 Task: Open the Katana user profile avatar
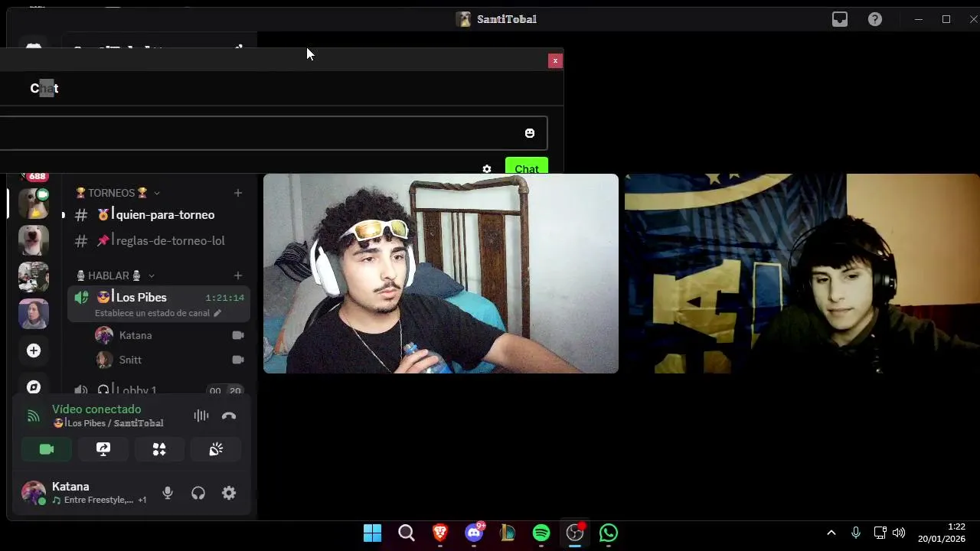pos(33,493)
